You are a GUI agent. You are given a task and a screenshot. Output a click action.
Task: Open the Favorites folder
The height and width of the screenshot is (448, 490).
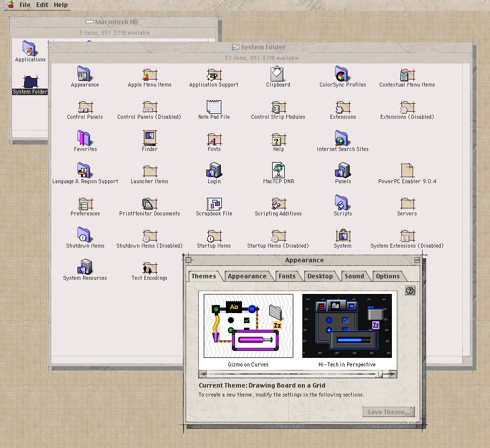[x=84, y=138]
